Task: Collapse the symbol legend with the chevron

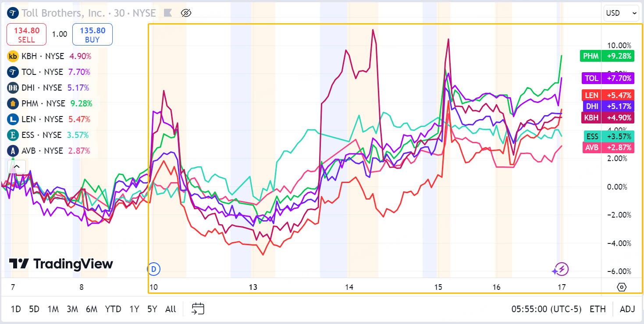Action: pos(16,166)
